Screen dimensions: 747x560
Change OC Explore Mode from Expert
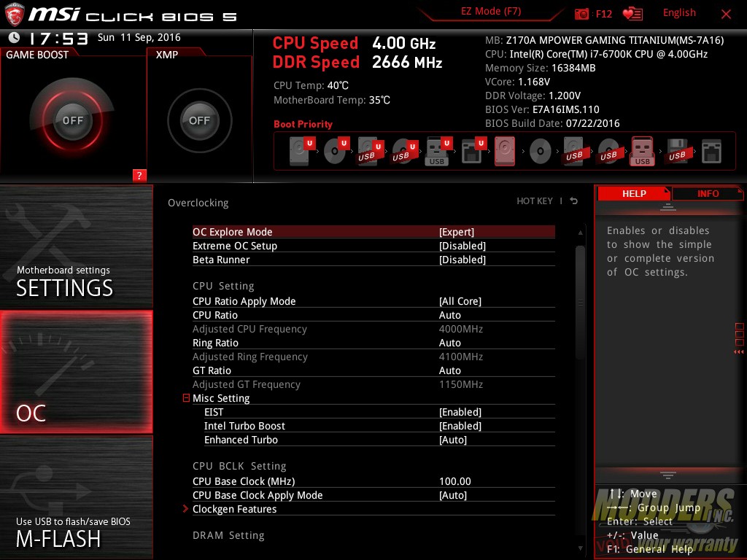[373, 232]
